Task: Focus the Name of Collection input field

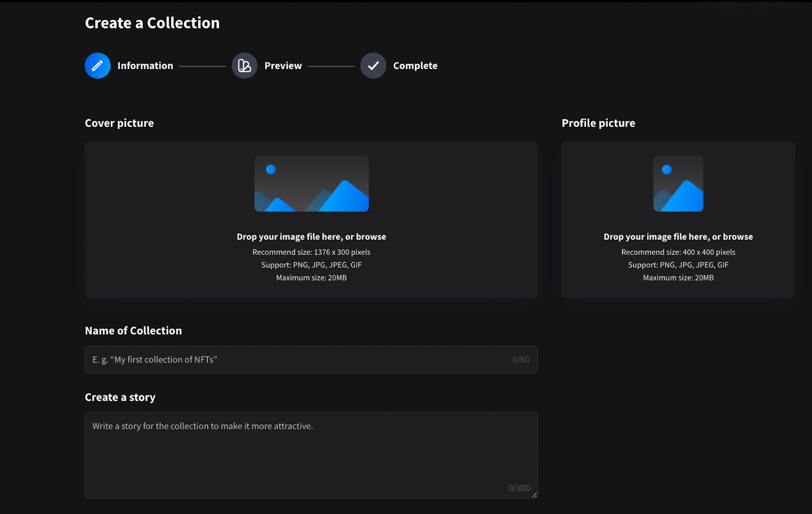Action: [299, 360]
